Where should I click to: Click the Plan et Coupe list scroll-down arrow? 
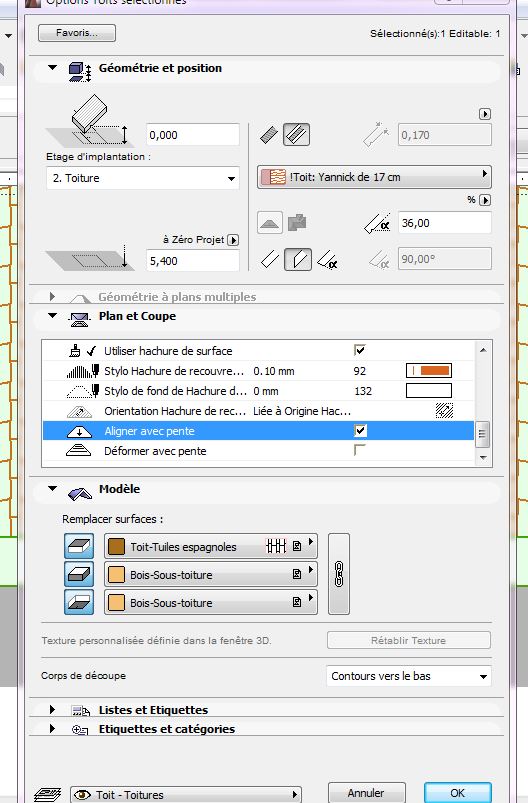(483, 458)
